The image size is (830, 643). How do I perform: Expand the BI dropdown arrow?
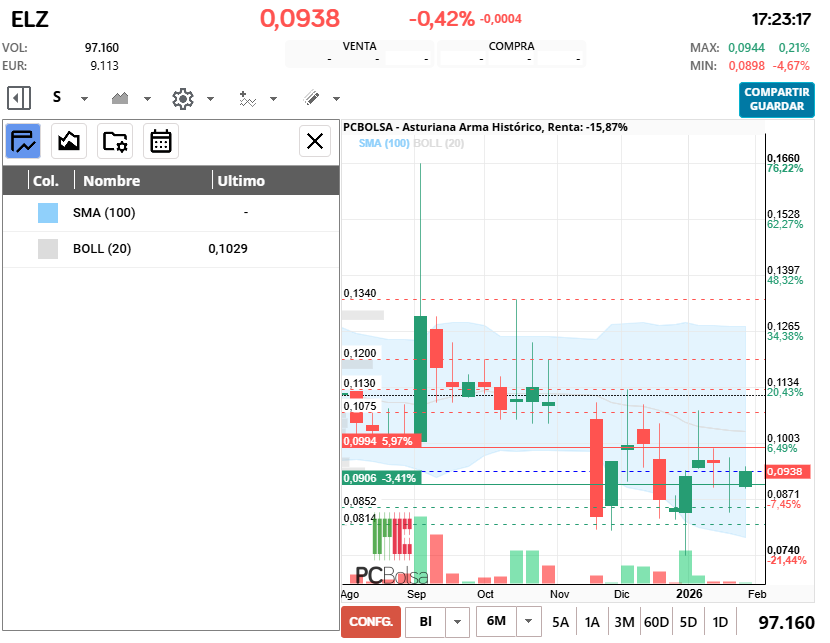click(x=457, y=621)
